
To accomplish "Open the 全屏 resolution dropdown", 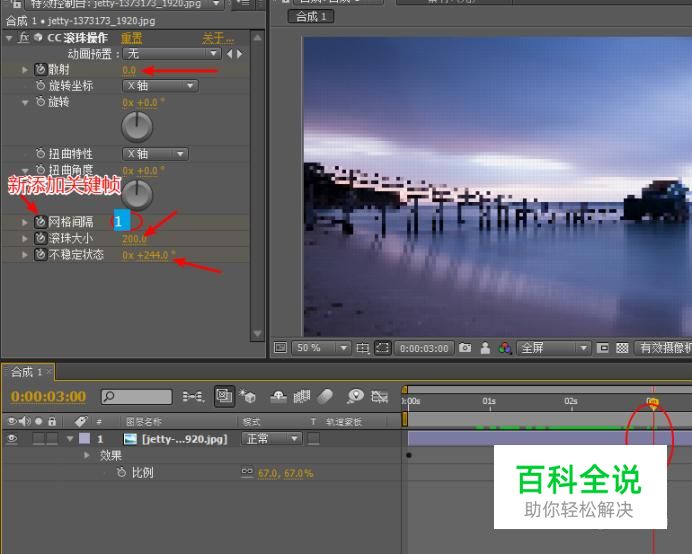I will click(553, 348).
